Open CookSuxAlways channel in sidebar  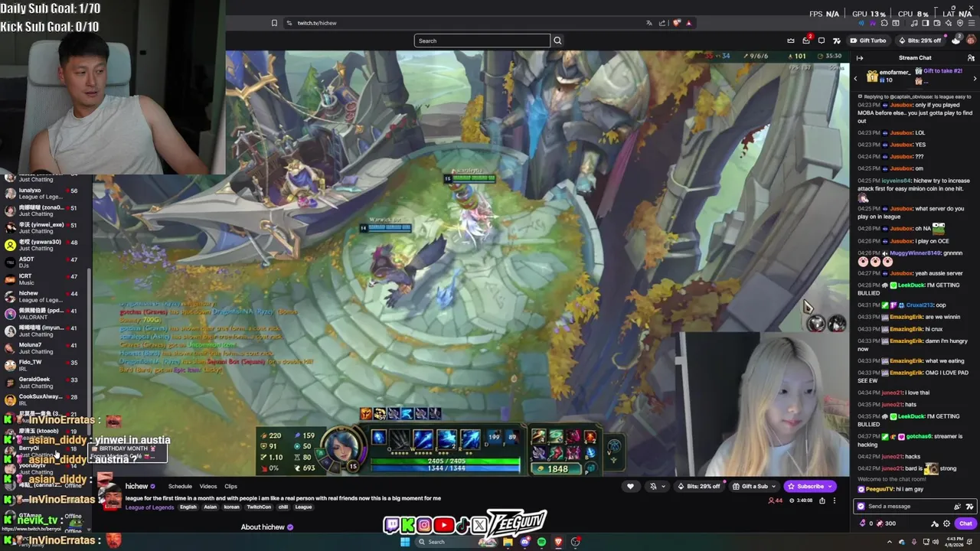46,399
